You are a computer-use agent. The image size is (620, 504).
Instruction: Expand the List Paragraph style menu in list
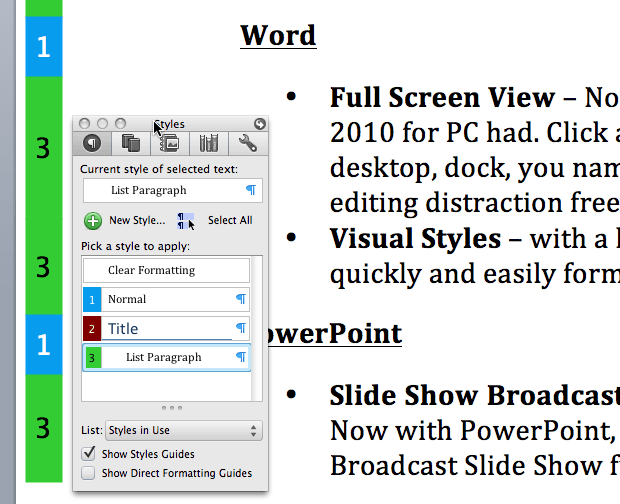coord(240,357)
